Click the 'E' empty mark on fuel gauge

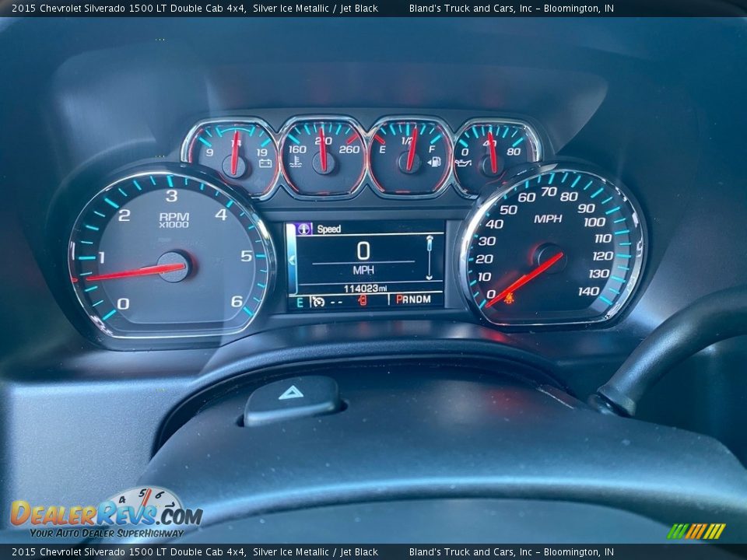pyautogui.click(x=382, y=149)
